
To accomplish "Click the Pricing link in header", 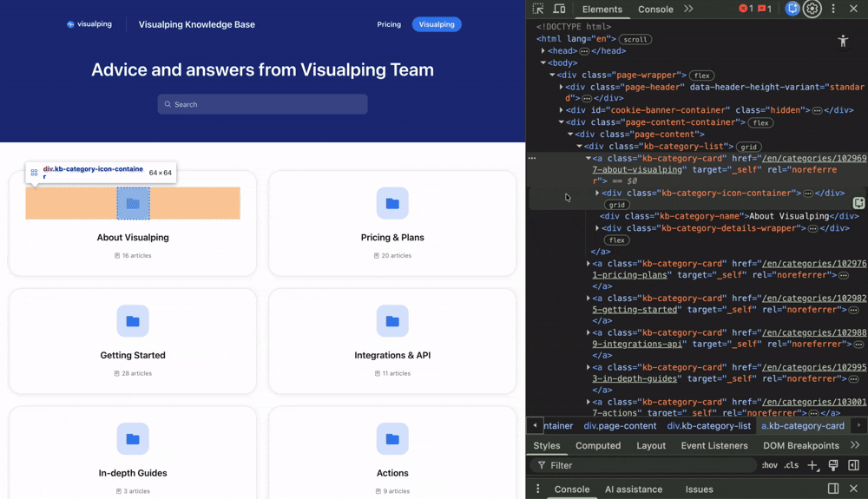I will 389,24.
